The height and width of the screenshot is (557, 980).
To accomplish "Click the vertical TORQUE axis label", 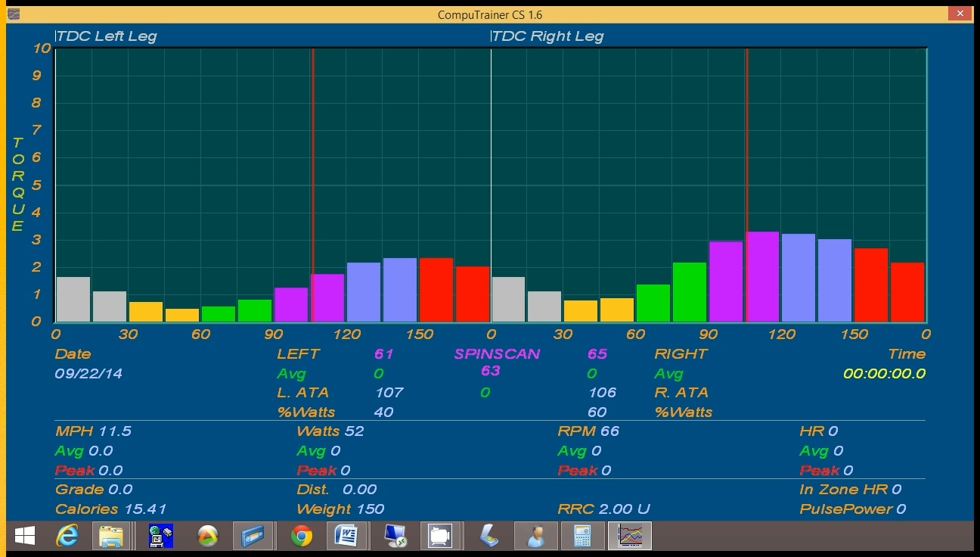I will 18,185.
